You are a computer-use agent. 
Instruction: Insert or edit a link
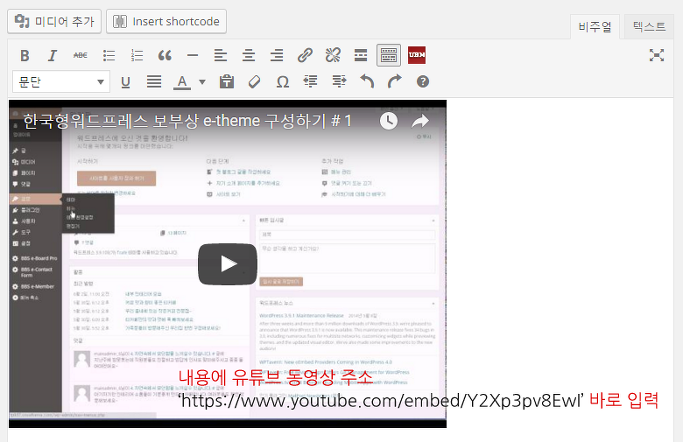(x=305, y=55)
